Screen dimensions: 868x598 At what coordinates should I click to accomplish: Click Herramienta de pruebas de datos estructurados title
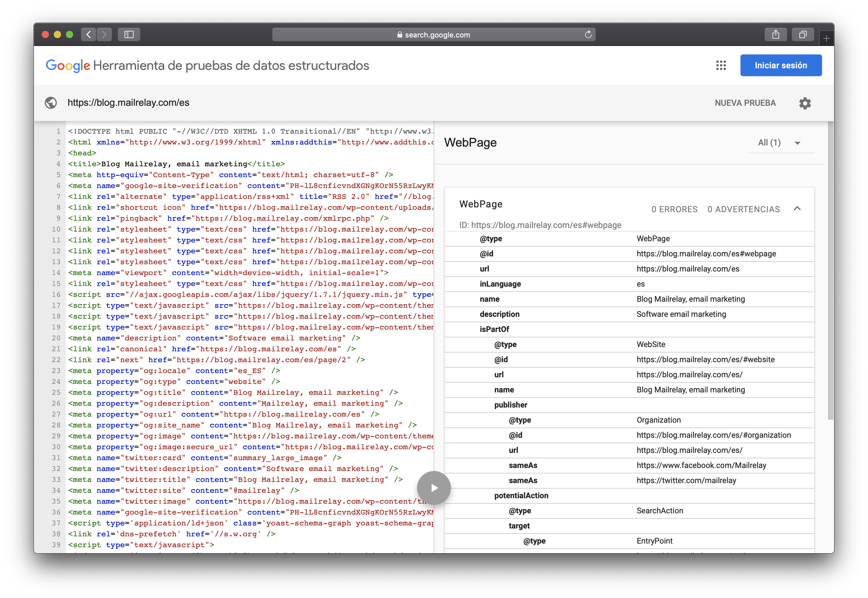[x=231, y=65]
